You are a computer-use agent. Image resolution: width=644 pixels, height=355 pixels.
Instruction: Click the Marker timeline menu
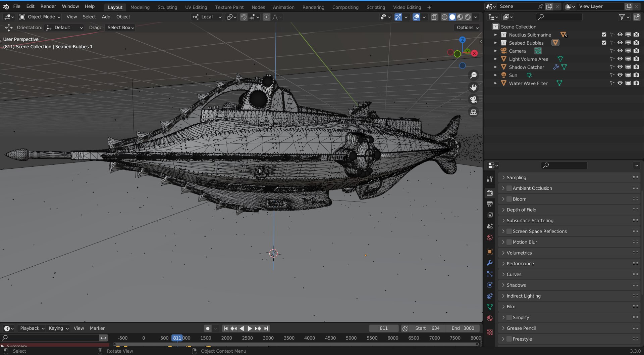97,328
